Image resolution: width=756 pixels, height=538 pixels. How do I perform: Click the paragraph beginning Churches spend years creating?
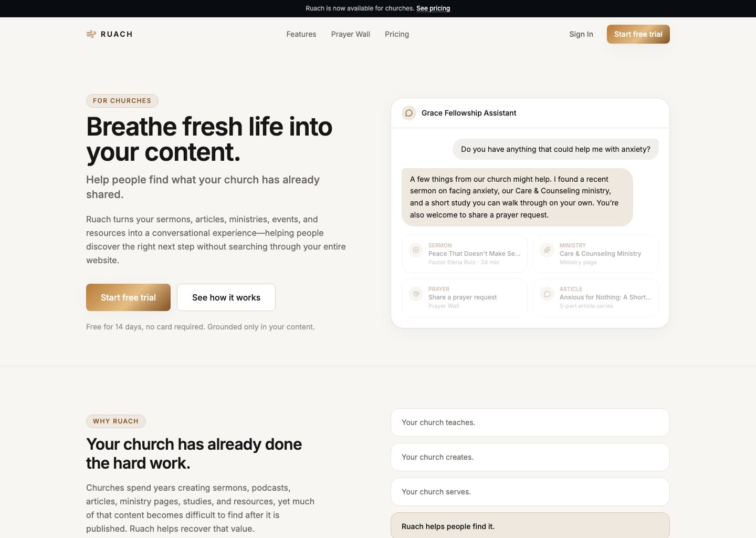(x=201, y=508)
